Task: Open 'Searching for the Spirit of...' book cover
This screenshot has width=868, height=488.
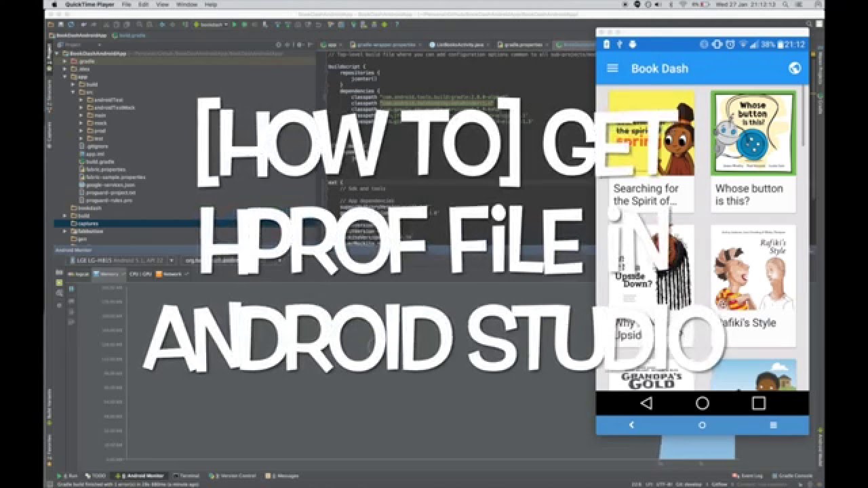Action: [651, 133]
